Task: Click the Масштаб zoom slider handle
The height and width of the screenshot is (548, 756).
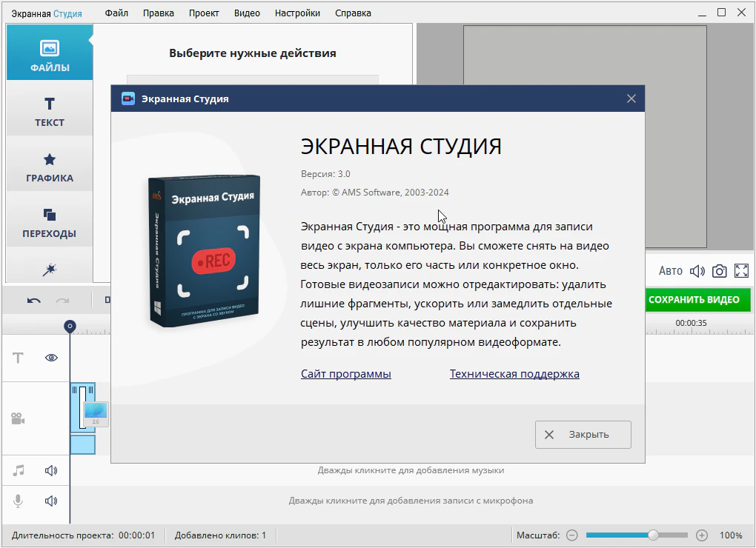Action: 653,535
